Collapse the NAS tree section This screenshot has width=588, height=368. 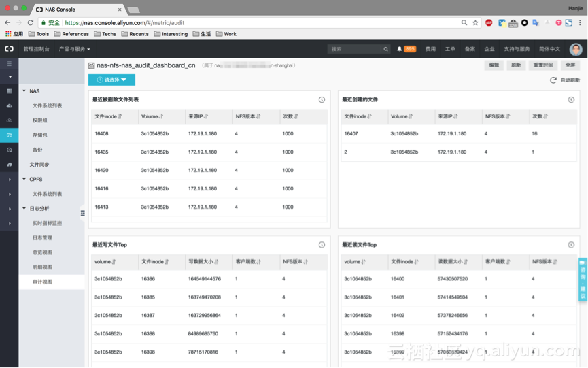pyautogui.click(x=24, y=91)
